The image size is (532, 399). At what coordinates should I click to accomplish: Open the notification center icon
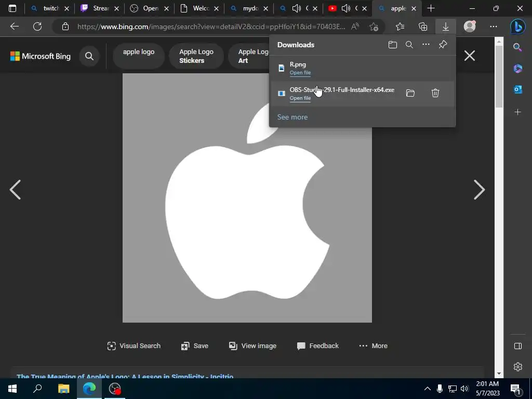click(516, 389)
